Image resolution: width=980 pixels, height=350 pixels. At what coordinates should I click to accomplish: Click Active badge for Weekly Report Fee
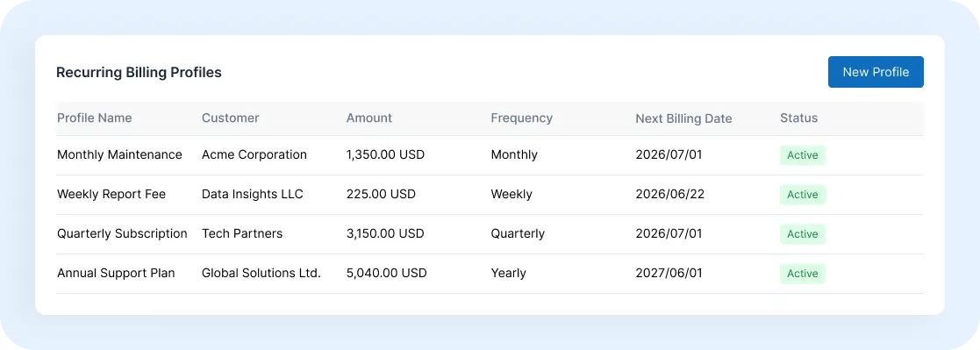pos(803,195)
